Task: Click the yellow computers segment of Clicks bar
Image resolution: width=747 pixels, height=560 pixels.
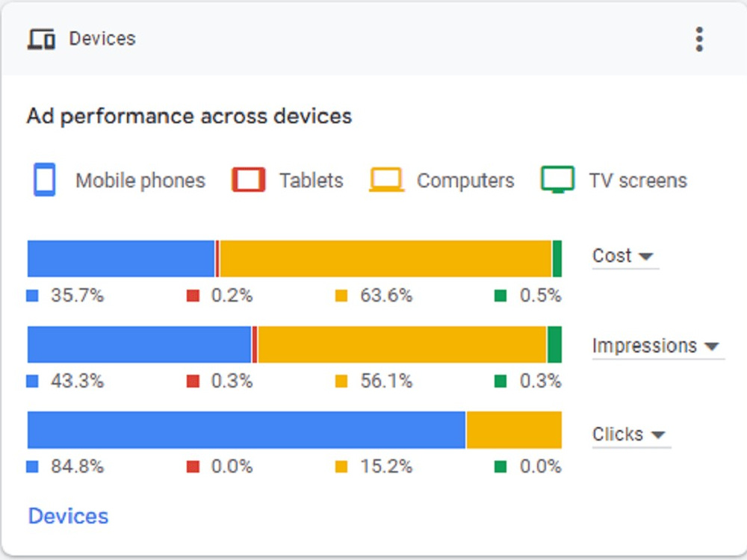Action: 514,430
